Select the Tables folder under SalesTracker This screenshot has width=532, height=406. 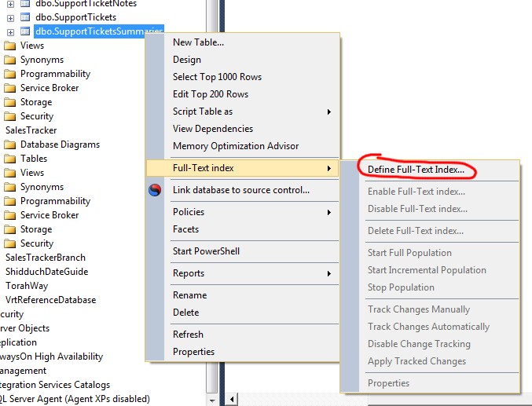tap(34, 159)
